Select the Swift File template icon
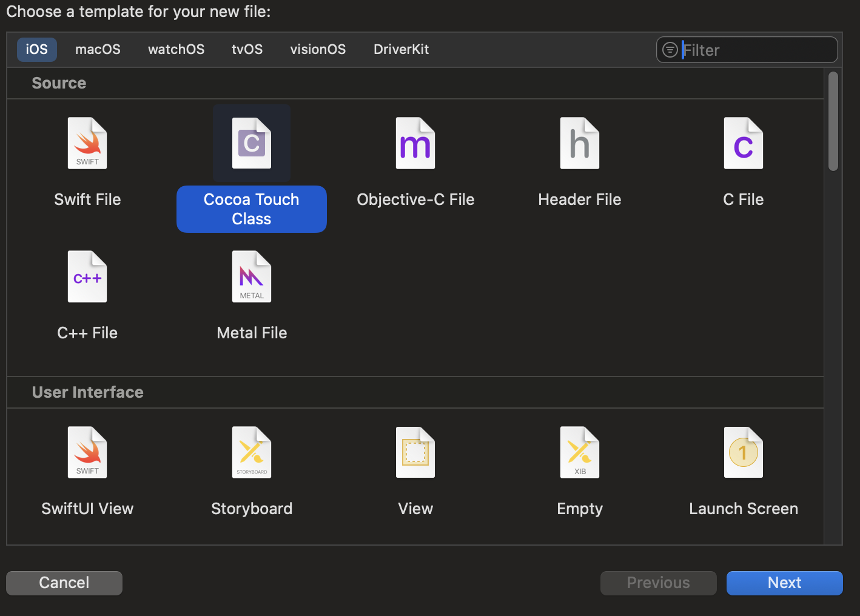 coord(87,143)
